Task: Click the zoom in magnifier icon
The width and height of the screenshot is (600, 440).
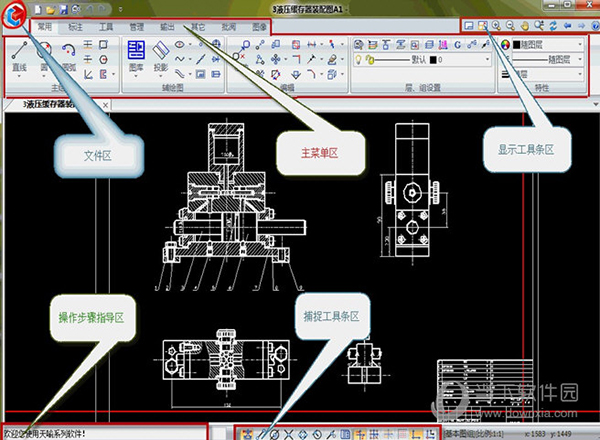Action: point(497,24)
